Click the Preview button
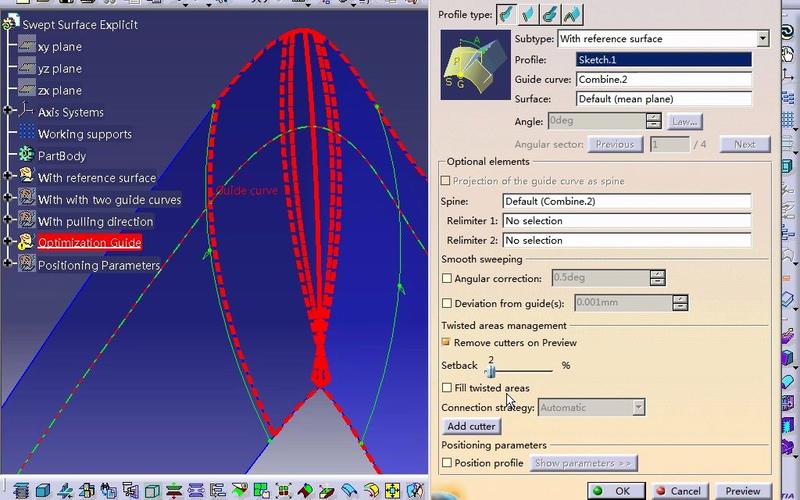Screen dimensions: 800x500 (x=743, y=491)
